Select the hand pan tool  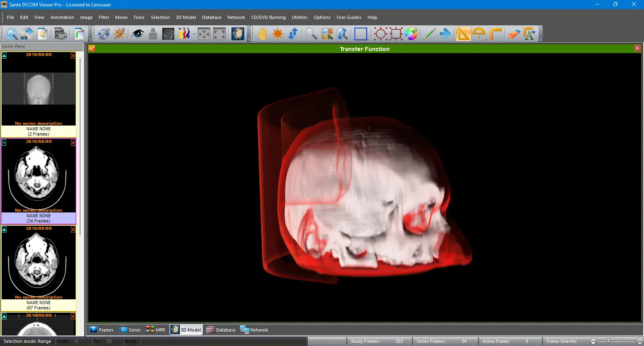262,34
